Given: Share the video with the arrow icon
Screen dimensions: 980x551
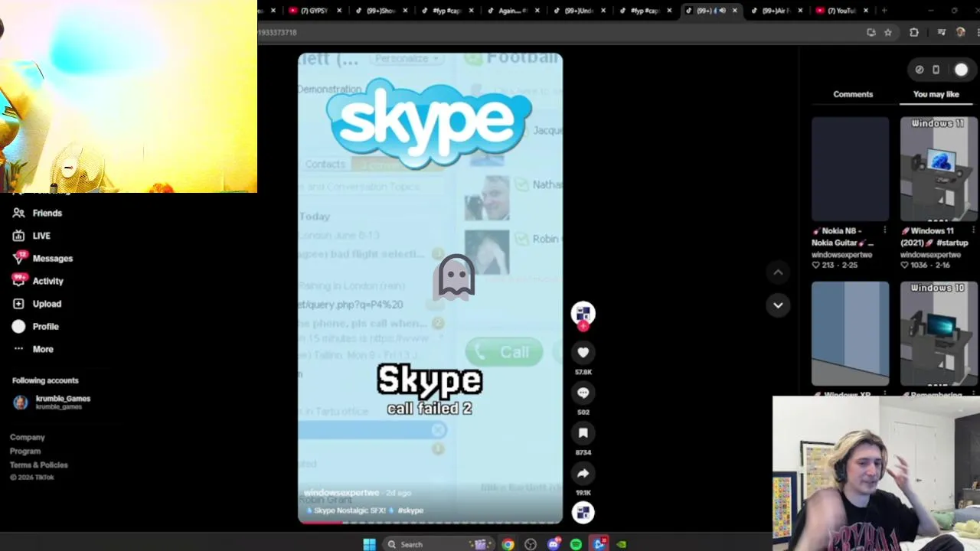Looking at the screenshot, I should coord(583,474).
